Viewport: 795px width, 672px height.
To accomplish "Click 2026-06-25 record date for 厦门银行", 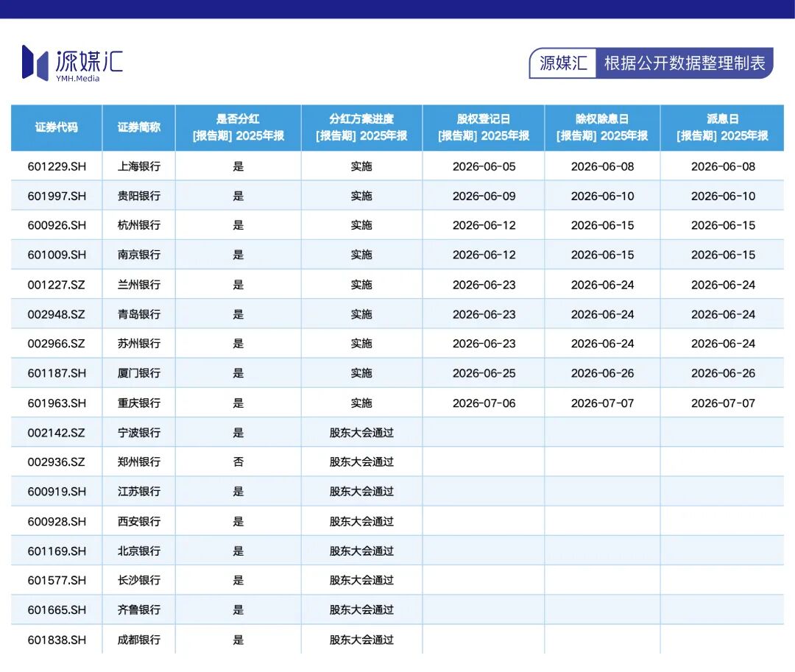I will (484, 373).
